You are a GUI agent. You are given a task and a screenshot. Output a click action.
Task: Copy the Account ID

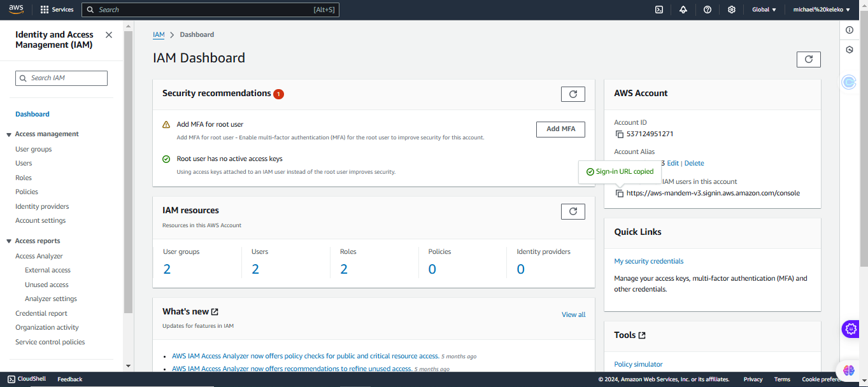point(619,134)
